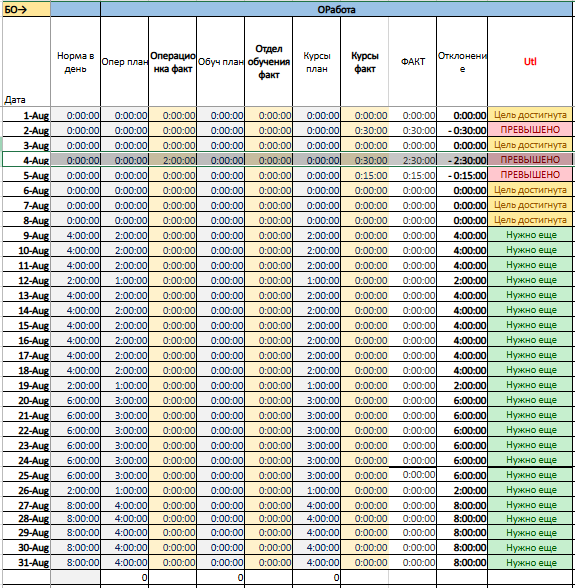Click the 9-Aug date cell
Viewport: 575px width, 588px height.
coord(26,236)
